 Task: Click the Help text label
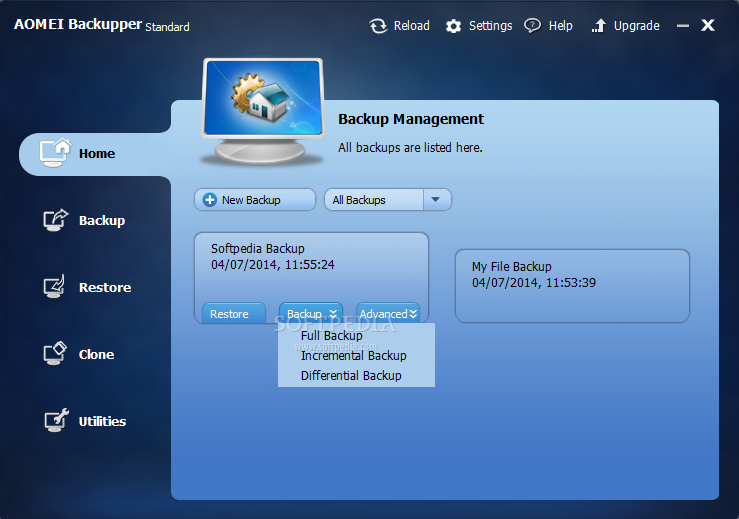tap(560, 26)
